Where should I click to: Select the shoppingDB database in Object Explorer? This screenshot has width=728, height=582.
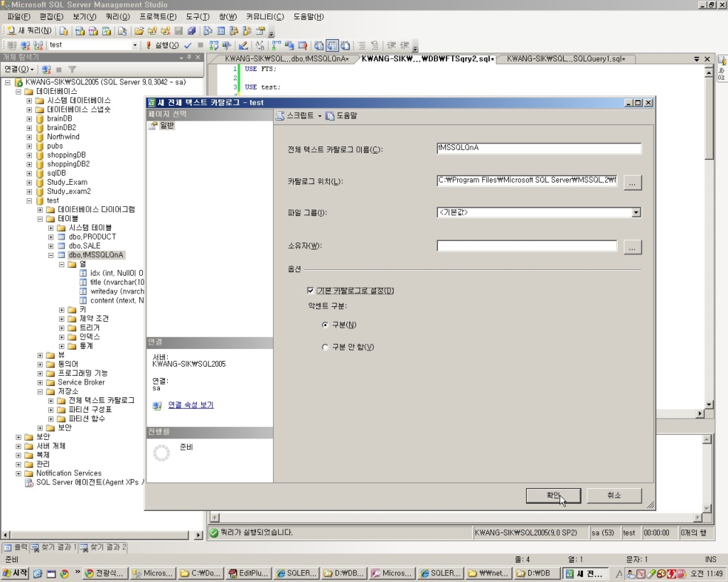point(66,155)
